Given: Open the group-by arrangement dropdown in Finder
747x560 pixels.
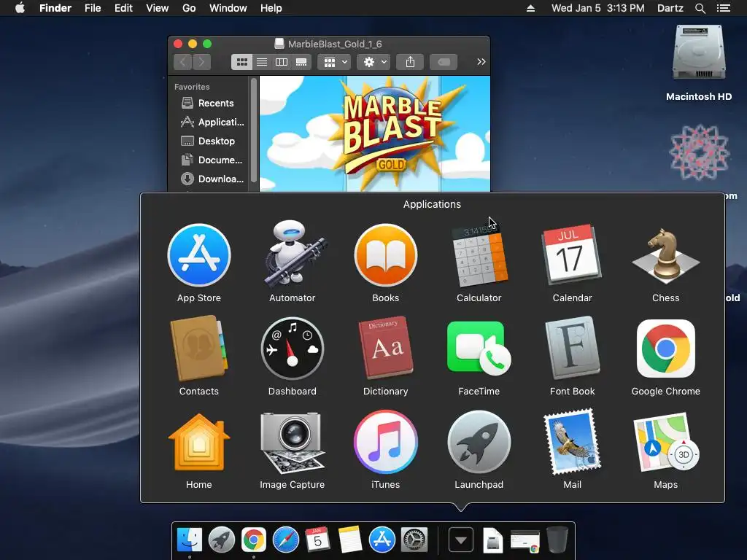Looking at the screenshot, I should click(334, 62).
